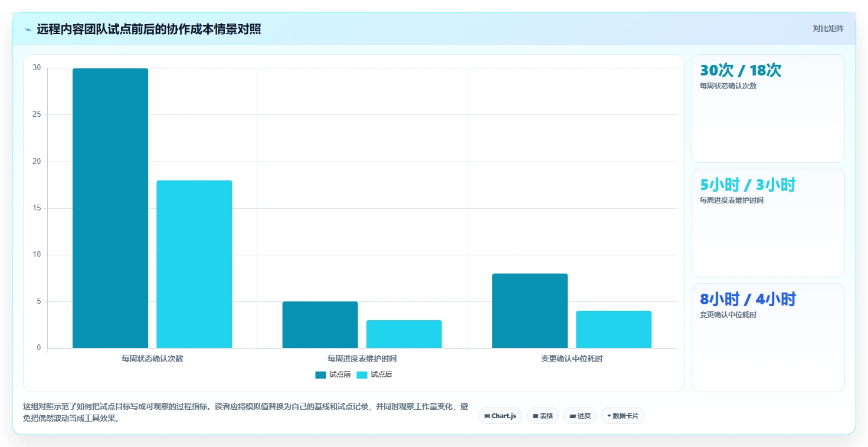Click the lightning icon beside the title
This screenshot has height=447, width=868.
point(28,29)
